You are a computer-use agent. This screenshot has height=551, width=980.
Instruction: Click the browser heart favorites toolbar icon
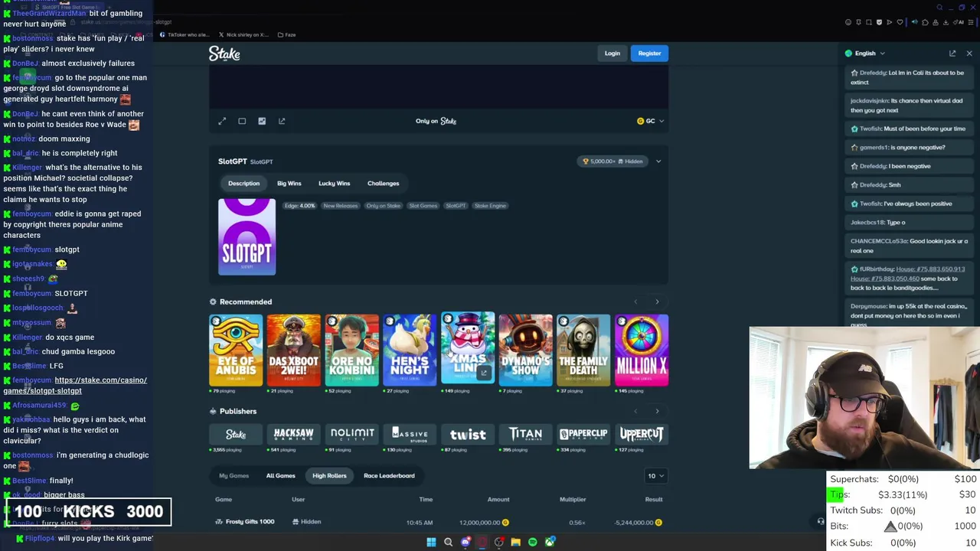coord(900,22)
